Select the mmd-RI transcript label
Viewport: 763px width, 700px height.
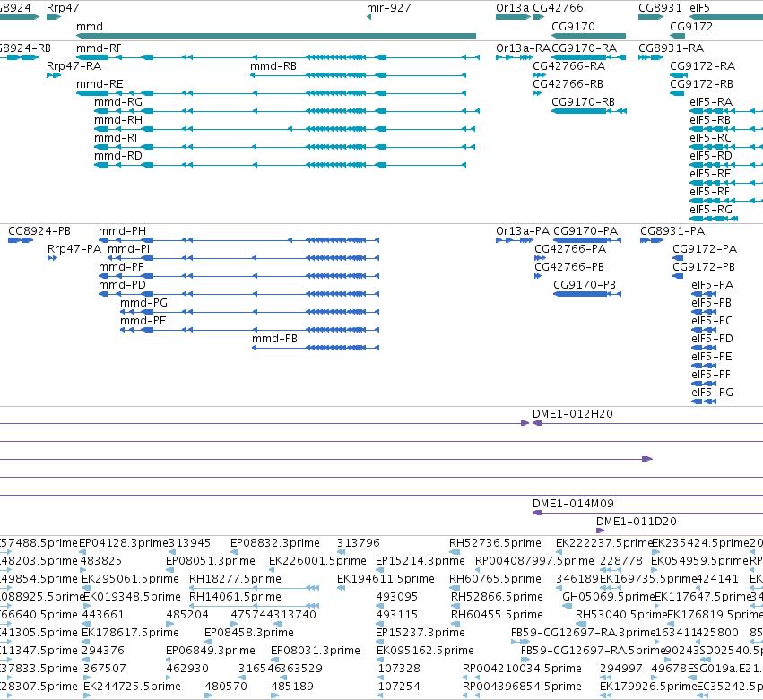tap(116, 138)
